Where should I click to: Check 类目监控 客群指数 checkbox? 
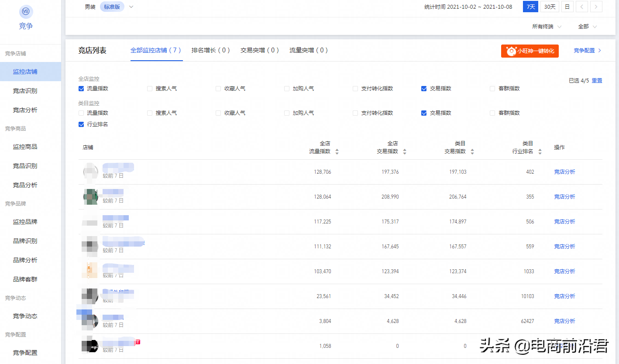tap(492, 113)
